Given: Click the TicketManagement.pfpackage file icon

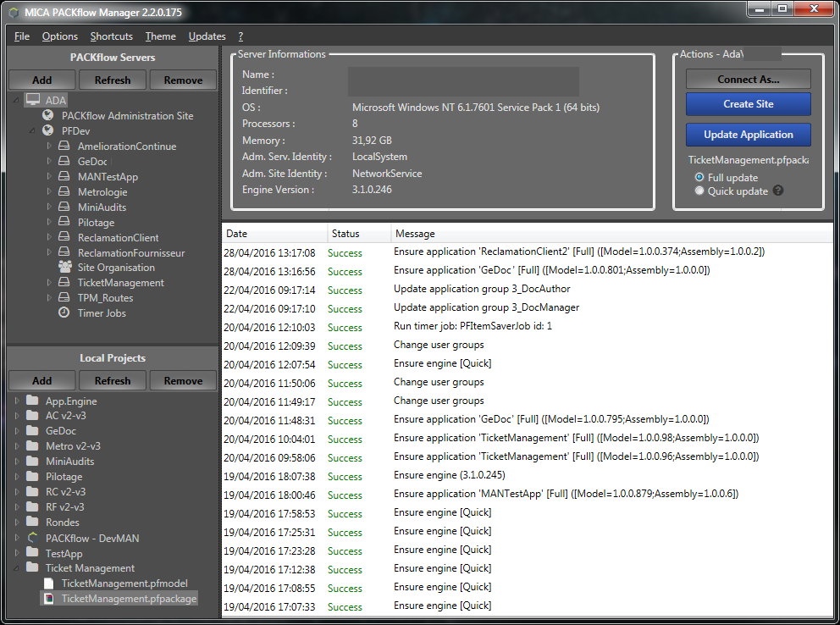Looking at the screenshot, I should 49,598.
